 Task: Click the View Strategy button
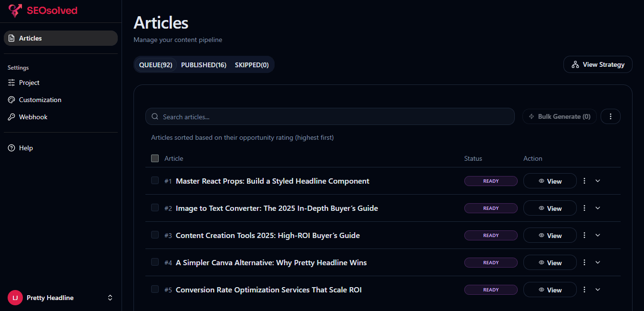(597, 65)
